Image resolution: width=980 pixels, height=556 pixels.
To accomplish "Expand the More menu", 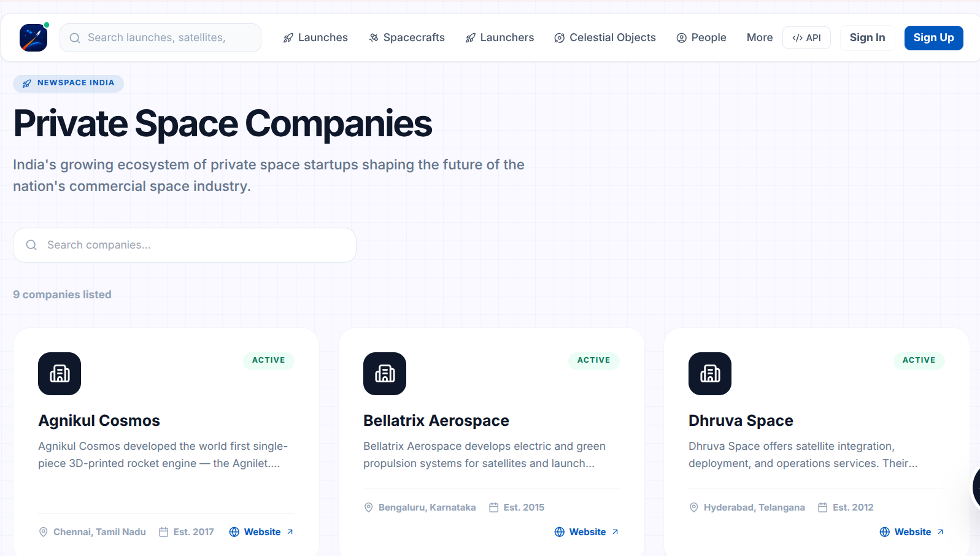I will 760,38.
